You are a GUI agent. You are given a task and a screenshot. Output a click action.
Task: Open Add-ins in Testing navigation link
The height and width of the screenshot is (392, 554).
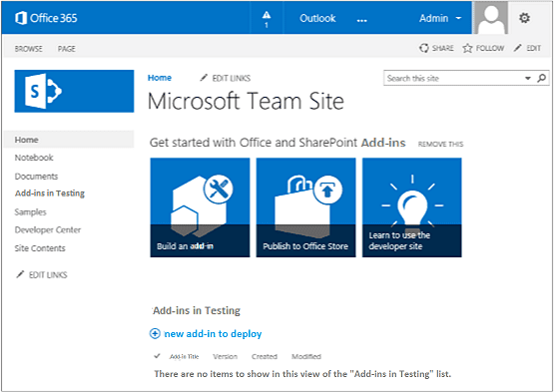50,194
